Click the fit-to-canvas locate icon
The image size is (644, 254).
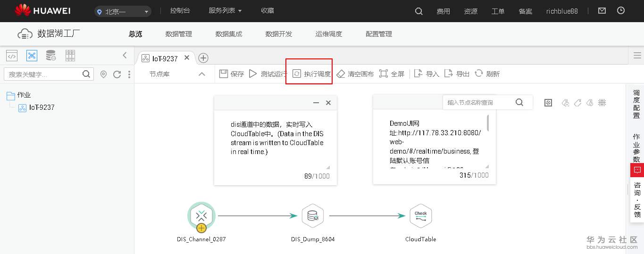pos(548,103)
